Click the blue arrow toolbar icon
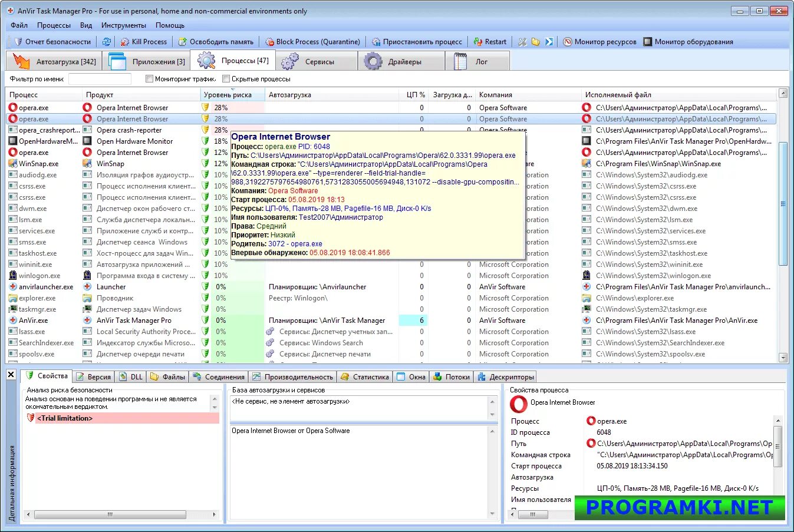This screenshot has height=532, width=794. click(549, 42)
